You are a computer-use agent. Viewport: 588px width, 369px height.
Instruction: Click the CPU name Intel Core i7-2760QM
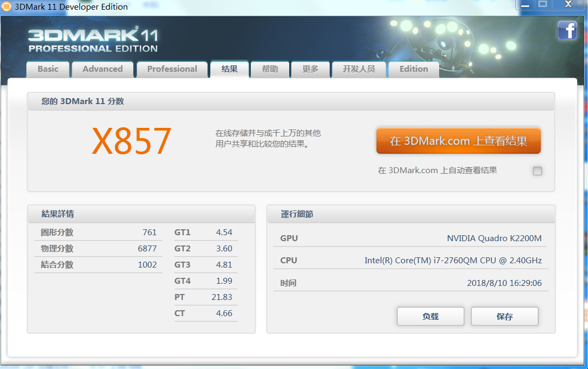(453, 260)
